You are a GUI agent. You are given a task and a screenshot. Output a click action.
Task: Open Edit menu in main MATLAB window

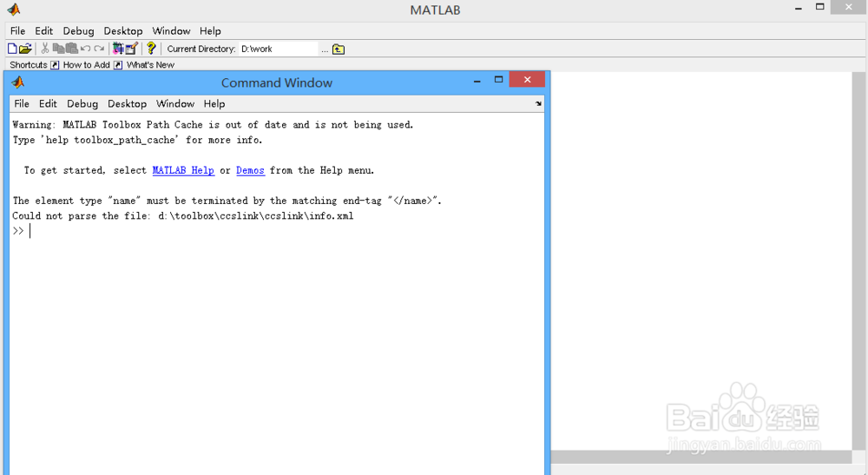pyautogui.click(x=43, y=31)
